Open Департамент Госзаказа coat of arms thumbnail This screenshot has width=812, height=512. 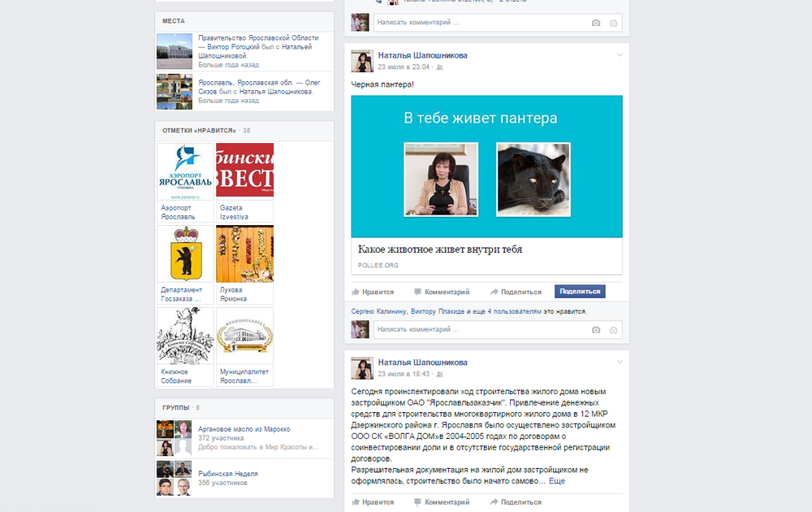(185, 254)
